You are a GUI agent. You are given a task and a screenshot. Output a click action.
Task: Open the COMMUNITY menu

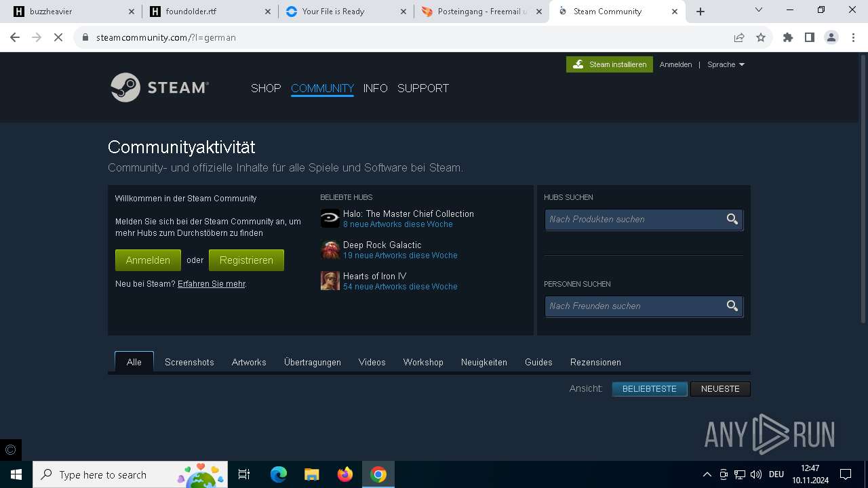pyautogui.click(x=322, y=88)
